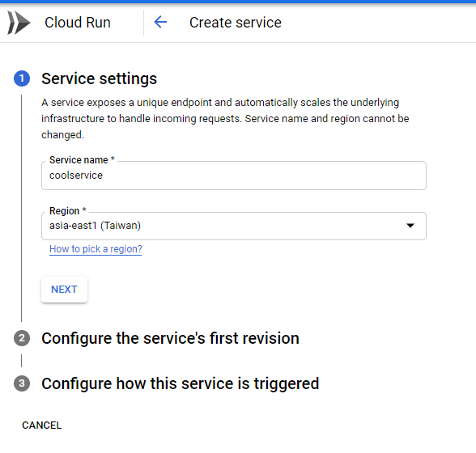Viewport: 476px width, 453px height.
Task: Click the NEXT button
Action: coord(65,290)
